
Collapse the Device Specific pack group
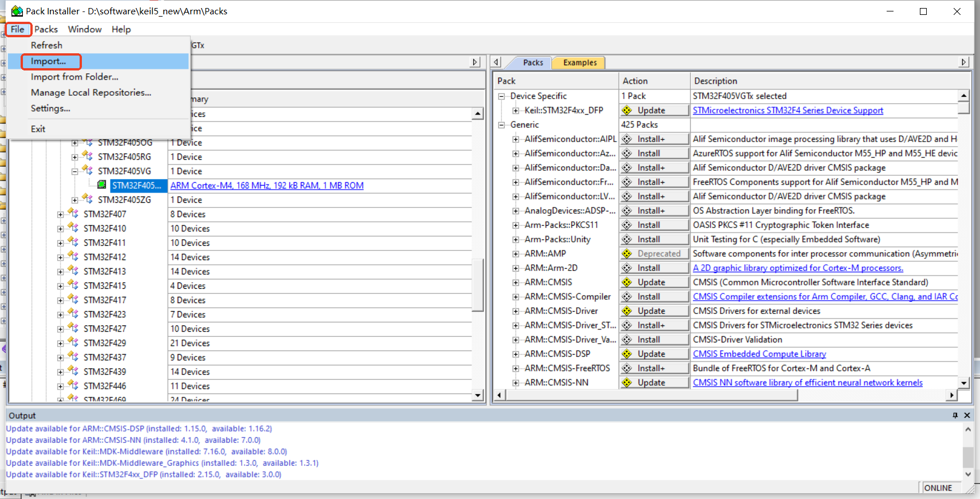[501, 96]
